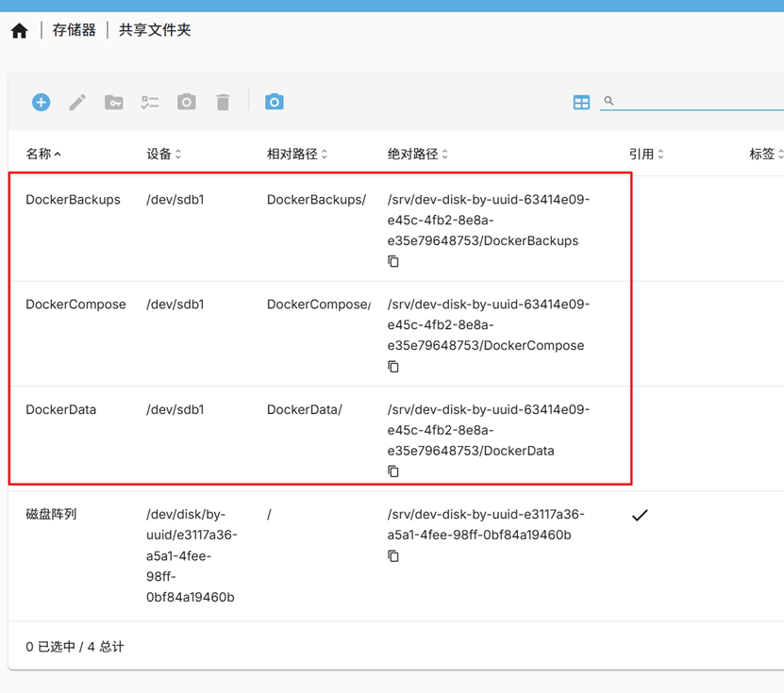Click the delete trash icon
Viewport: 784px width, 693px height.
tap(223, 102)
